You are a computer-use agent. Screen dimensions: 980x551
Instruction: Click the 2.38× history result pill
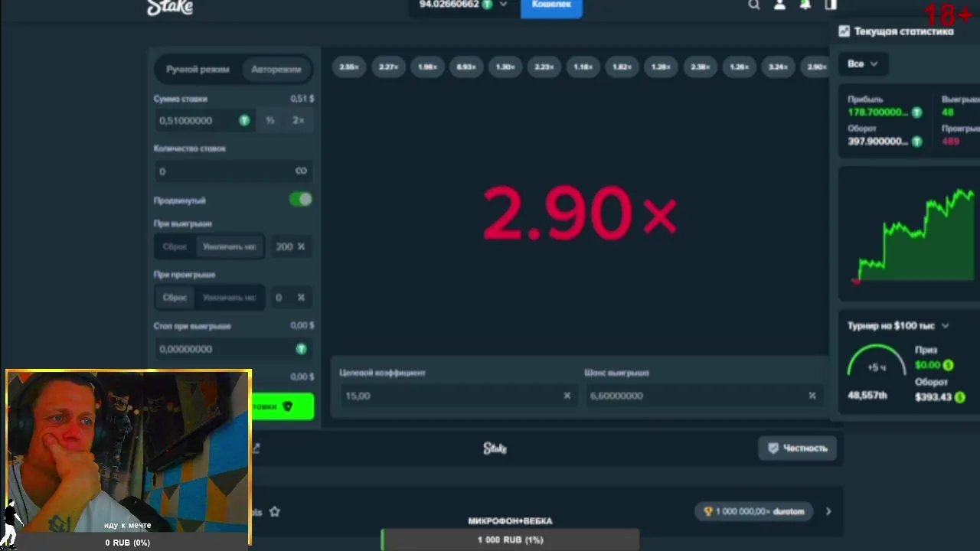coord(700,67)
